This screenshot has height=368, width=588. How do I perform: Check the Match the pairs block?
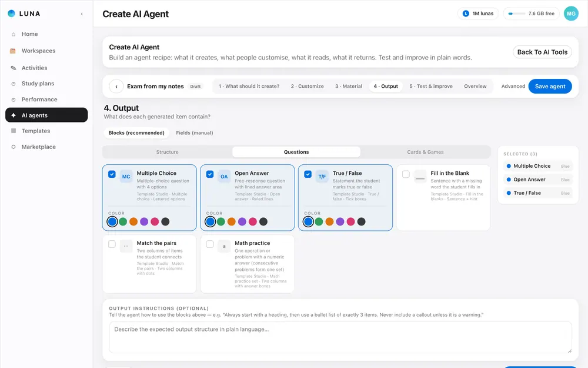[x=112, y=244]
